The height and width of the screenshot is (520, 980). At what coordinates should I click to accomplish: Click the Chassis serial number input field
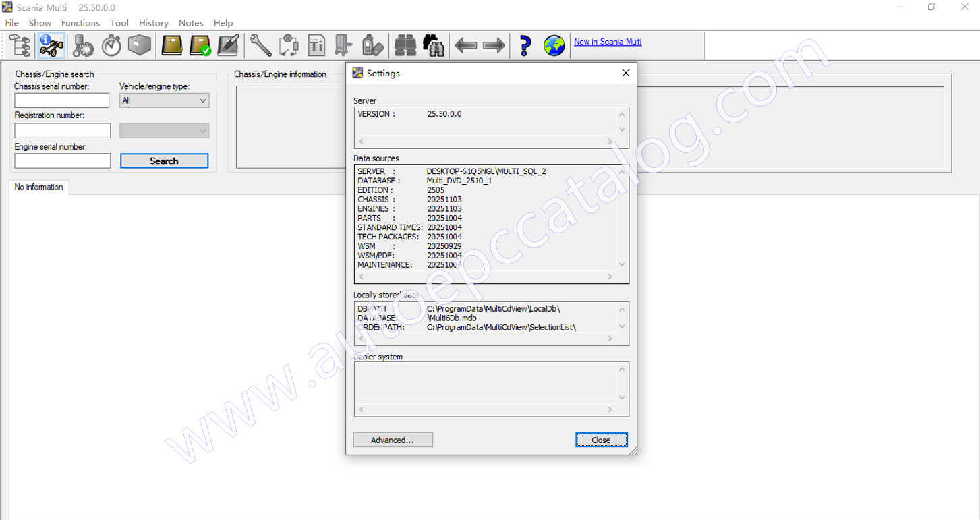[x=61, y=100]
